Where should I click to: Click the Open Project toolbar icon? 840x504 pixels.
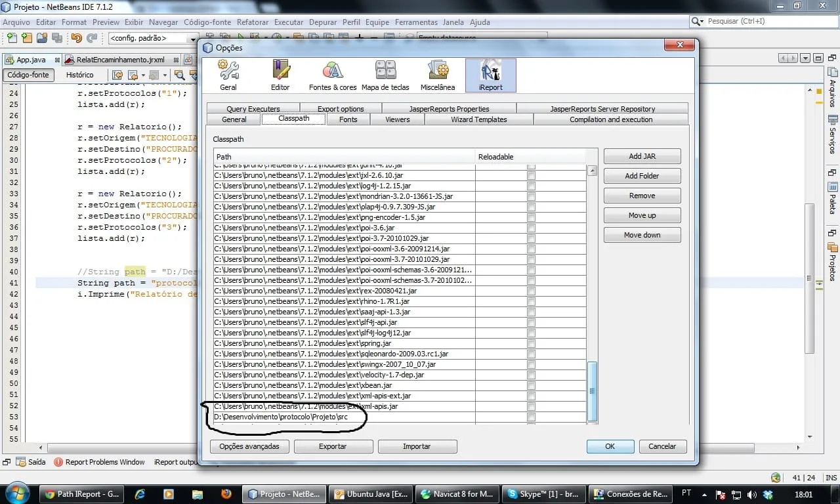point(42,38)
